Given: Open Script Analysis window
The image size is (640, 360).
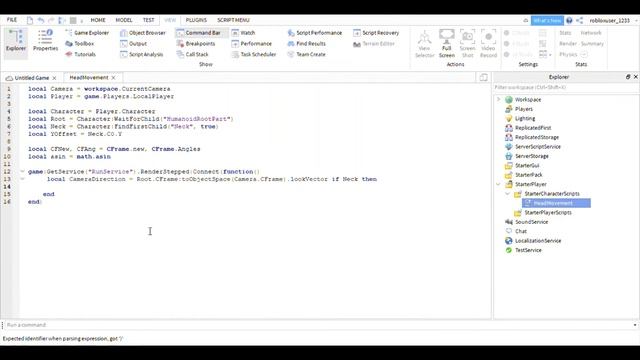Looking at the screenshot, I should pyautogui.click(x=142, y=54).
